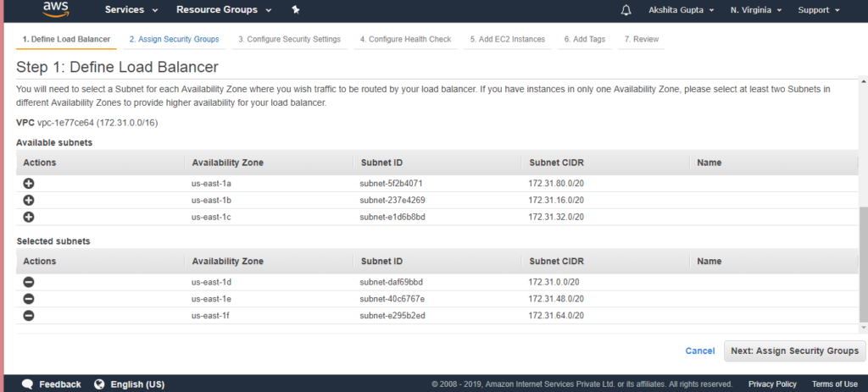Click Next: Assign Security Groups button
This screenshot has height=392, width=868.
point(794,351)
